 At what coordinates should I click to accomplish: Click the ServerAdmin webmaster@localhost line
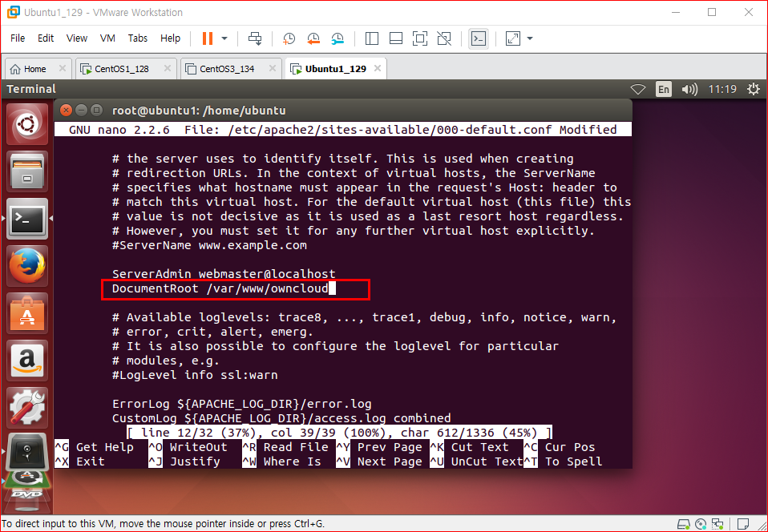224,274
